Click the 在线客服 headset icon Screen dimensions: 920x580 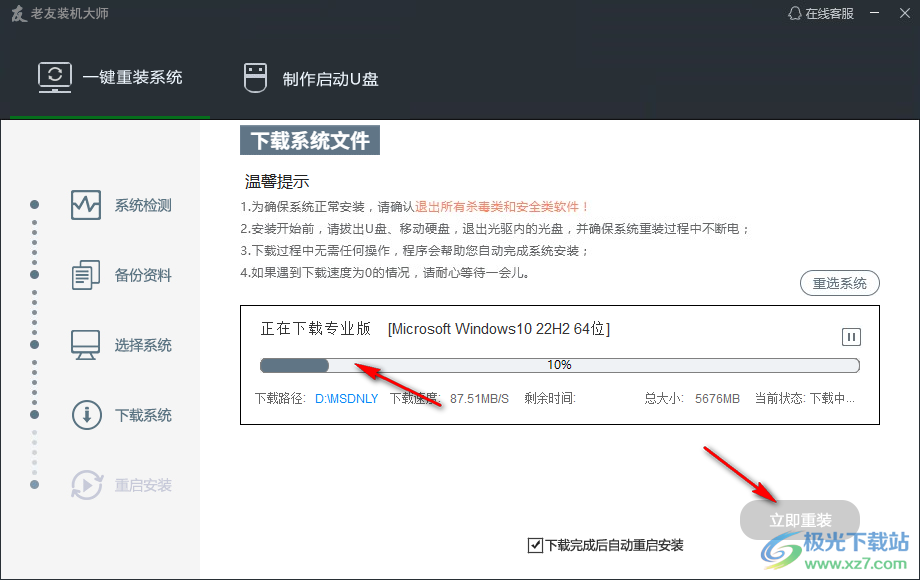pos(794,13)
